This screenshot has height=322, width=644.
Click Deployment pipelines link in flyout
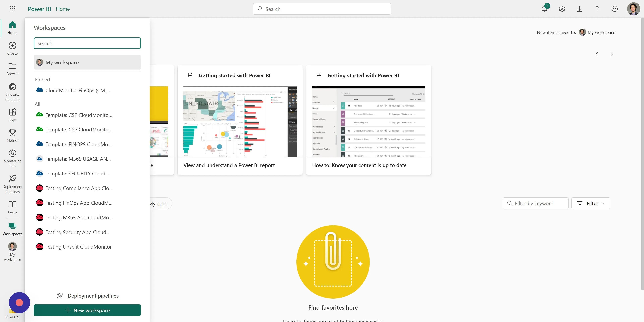click(x=87, y=296)
